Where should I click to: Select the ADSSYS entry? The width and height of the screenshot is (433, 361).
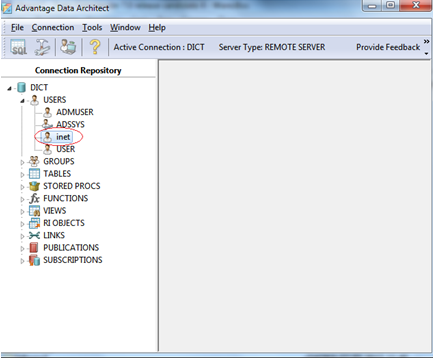(x=70, y=124)
